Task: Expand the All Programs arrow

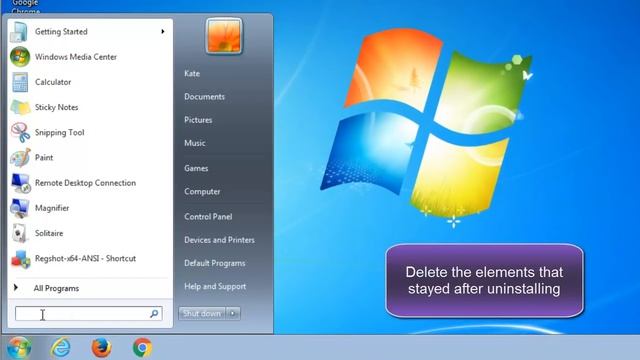Action: (x=16, y=288)
